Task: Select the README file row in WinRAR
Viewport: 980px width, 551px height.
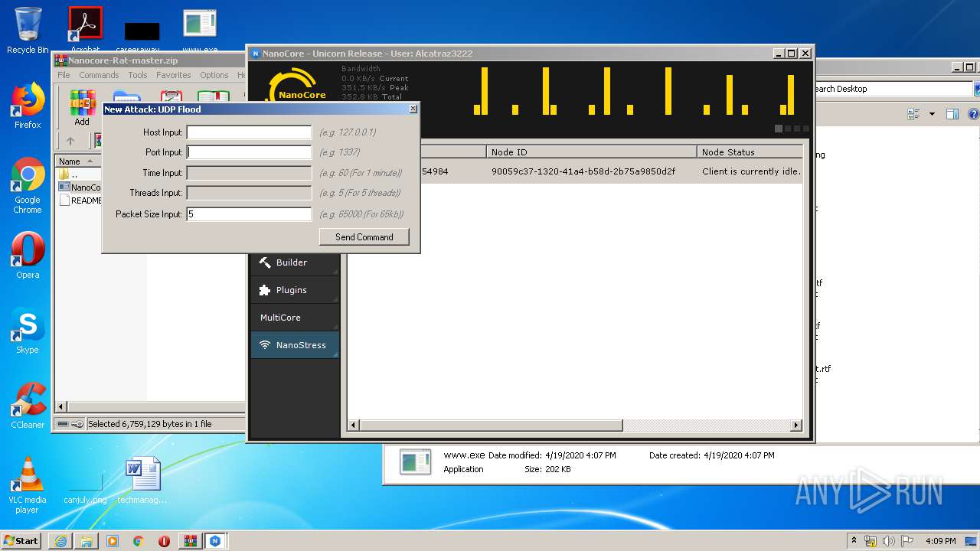Action: [x=80, y=201]
